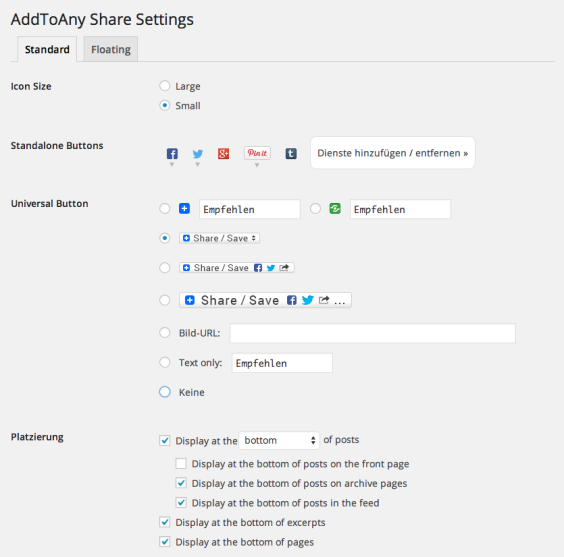Click the Universal Button label
Viewport: 564px width, 557px height.
click(x=50, y=204)
